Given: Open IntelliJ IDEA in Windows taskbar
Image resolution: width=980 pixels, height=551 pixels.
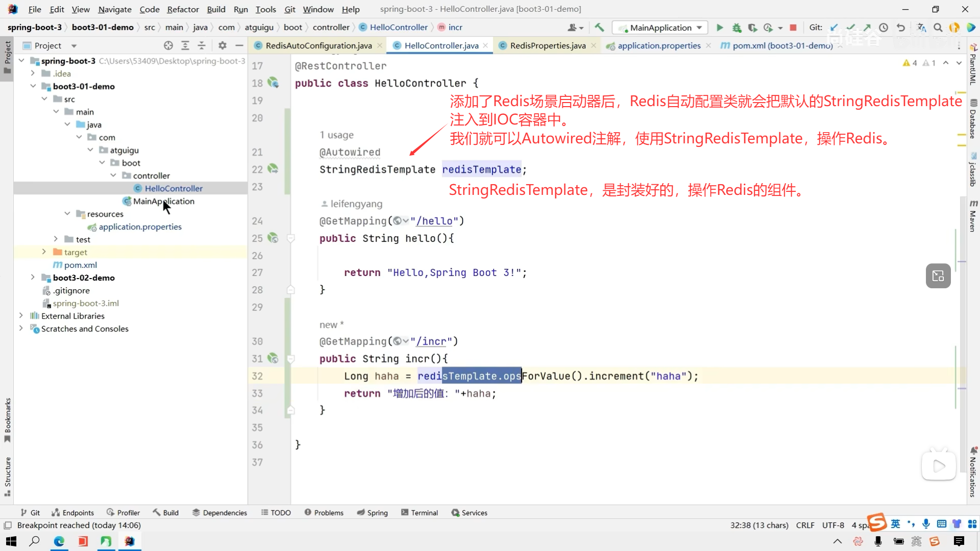Looking at the screenshot, I should click(x=130, y=541).
